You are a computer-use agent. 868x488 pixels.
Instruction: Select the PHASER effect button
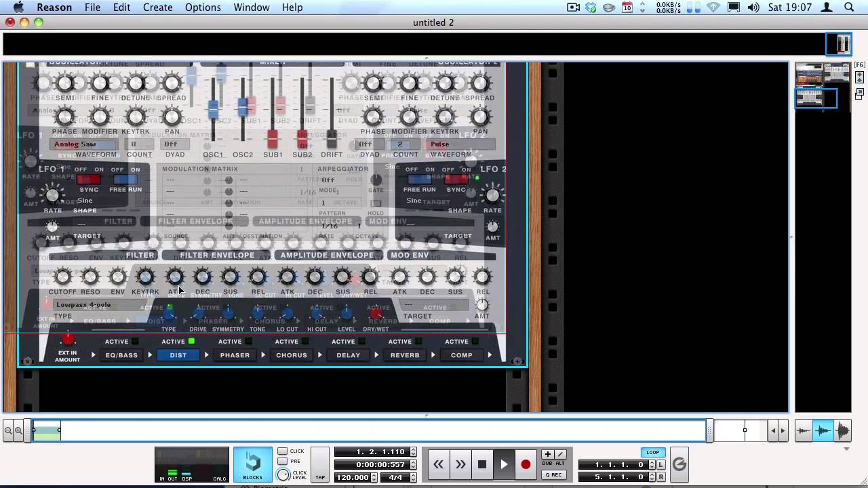[x=235, y=355]
